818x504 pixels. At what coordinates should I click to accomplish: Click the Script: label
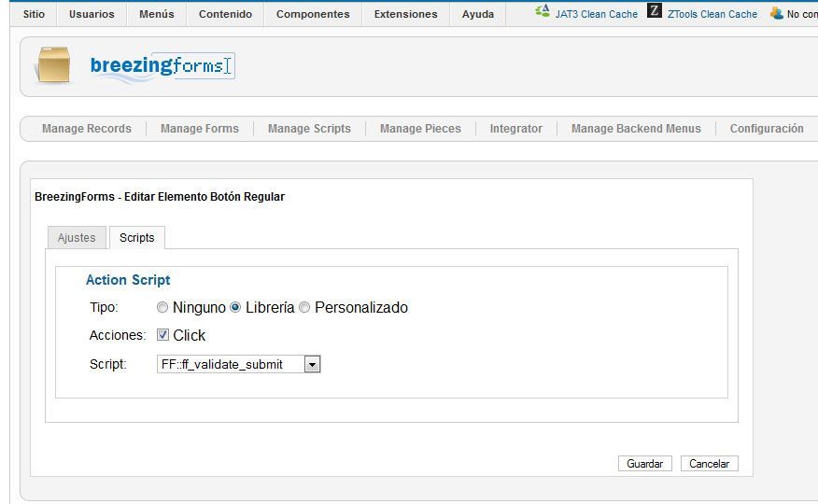point(108,364)
